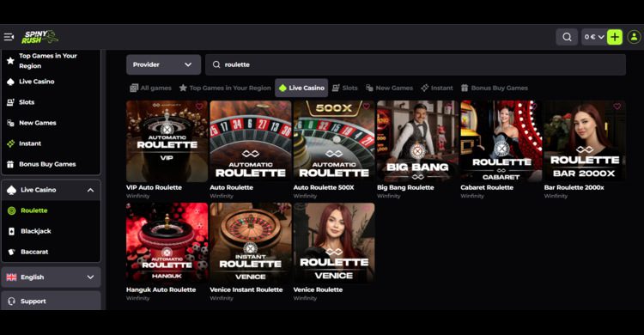Favorite VIP Auto Roulette with heart icon
Screen dimensions: 644x335
199,107
